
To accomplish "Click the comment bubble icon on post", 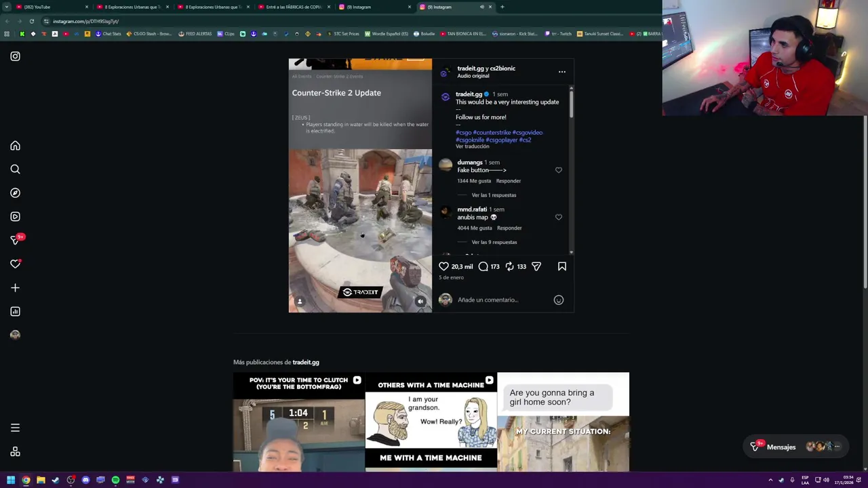I will pyautogui.click(x=483, y=266).
